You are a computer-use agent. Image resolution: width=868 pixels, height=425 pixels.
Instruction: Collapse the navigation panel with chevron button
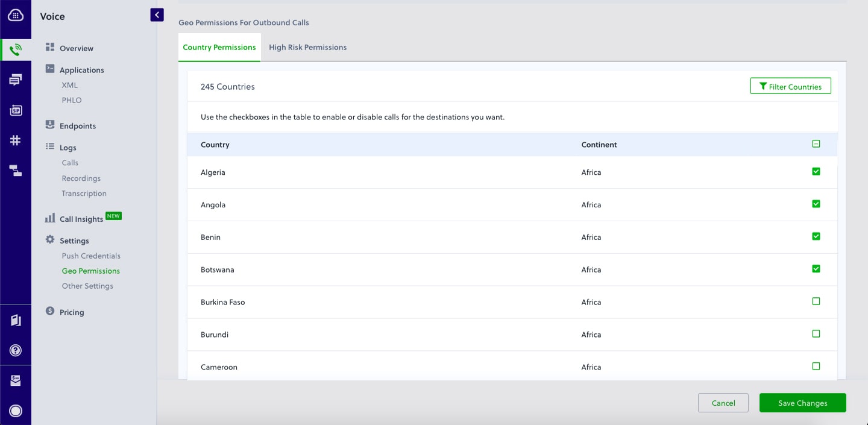tap(157, 14)
